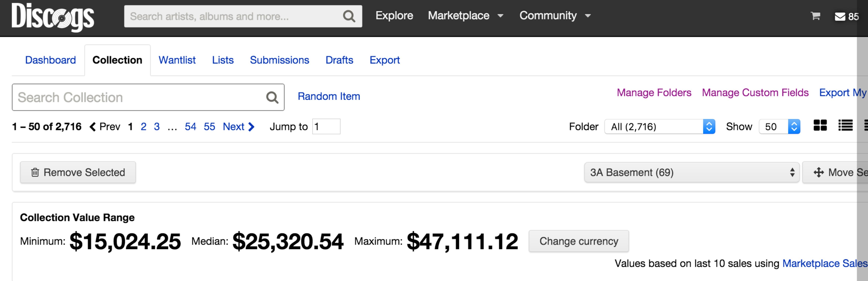
Task: Open the messages envelope inbox
Action: pos(840,16)
